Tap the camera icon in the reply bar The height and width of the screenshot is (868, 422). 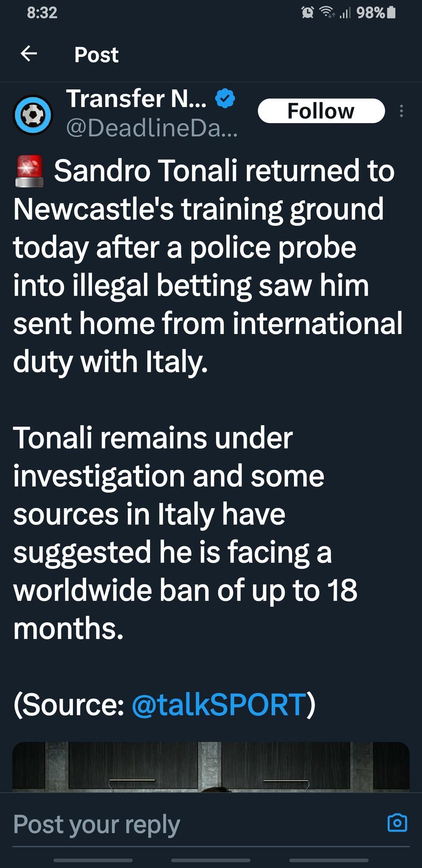point(397,822)
